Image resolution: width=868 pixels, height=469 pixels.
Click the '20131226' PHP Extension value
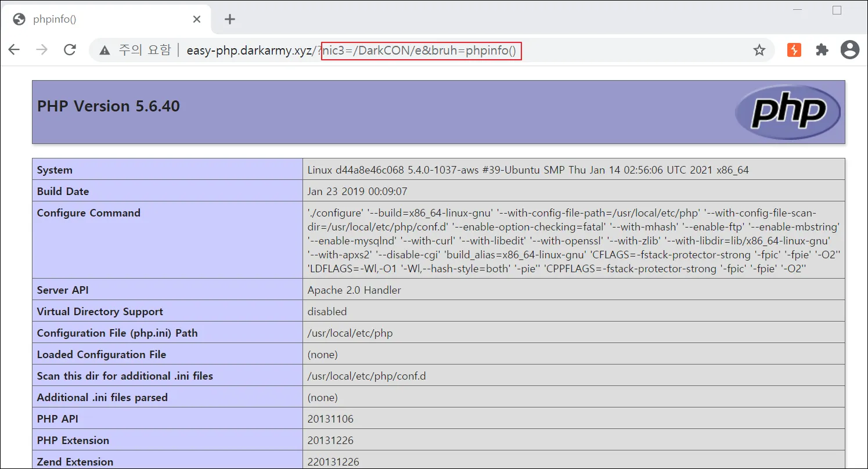[x=330, y=441]
